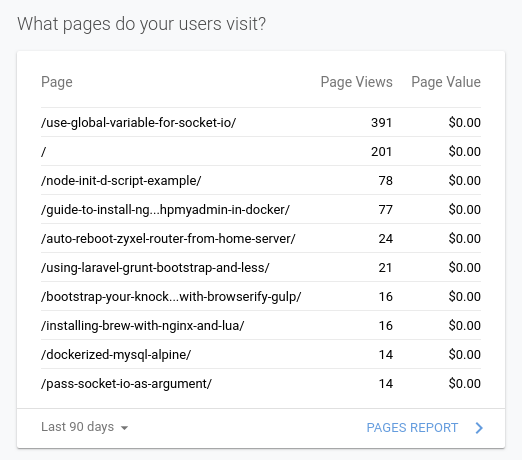Click the Page column header
Screen dimensions: 522x460
click(x=57, y=82)
